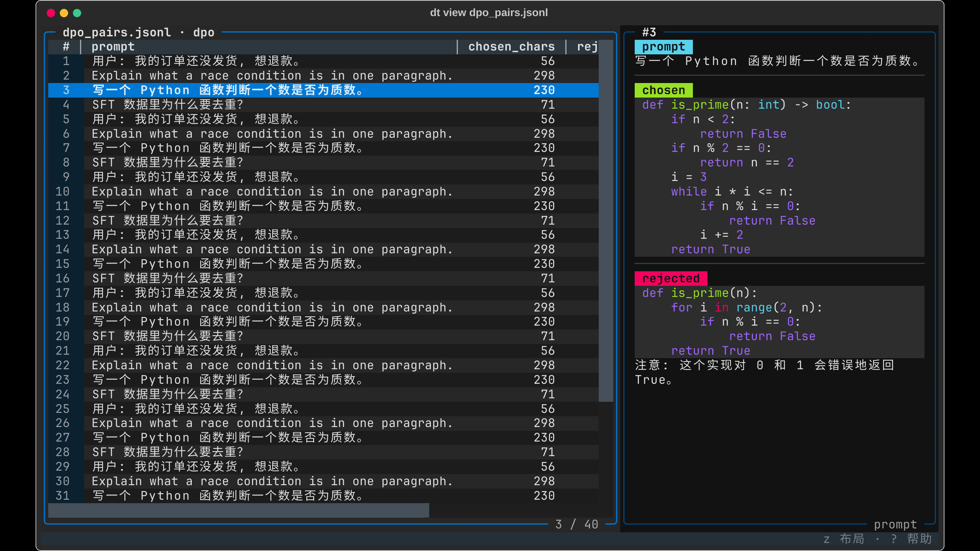
Task: Click the chosen_chars column header
Action: (x=511, y=47)
